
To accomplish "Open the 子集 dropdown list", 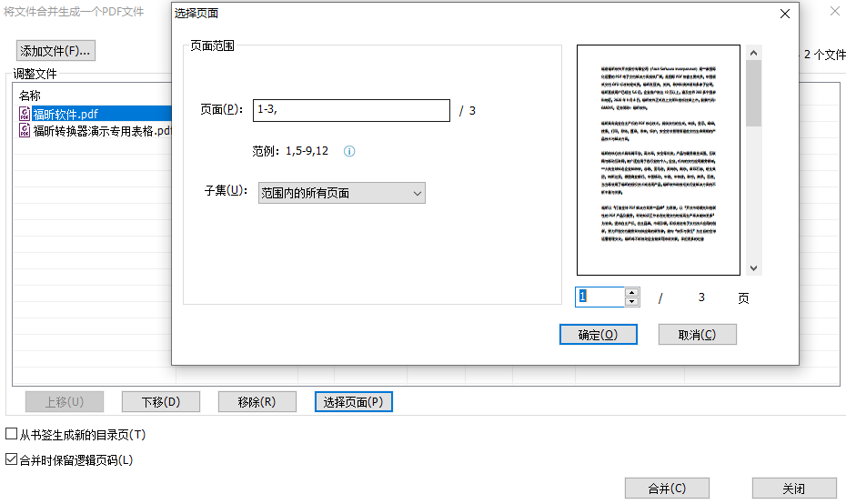I will click(x=341, y=193).
